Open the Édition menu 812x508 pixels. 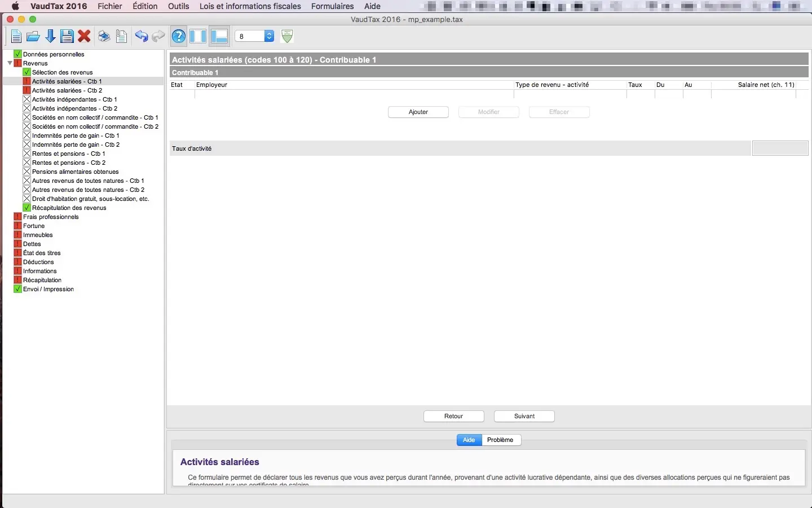pyautogui.click(x=145, y=6)
